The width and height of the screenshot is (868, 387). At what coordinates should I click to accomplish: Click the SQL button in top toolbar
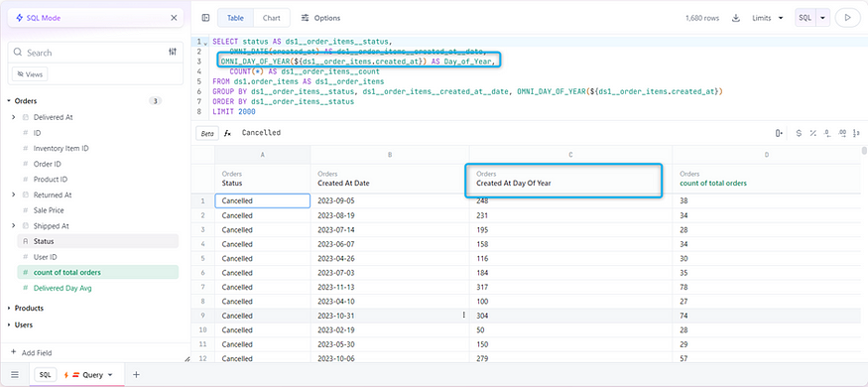[x=806, y=18]
